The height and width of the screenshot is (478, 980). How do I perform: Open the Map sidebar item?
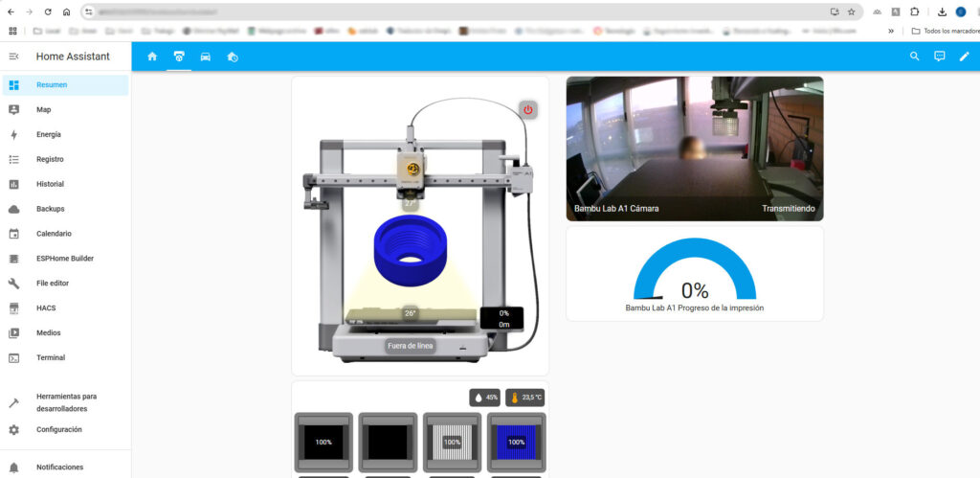[x=66, y=109]
